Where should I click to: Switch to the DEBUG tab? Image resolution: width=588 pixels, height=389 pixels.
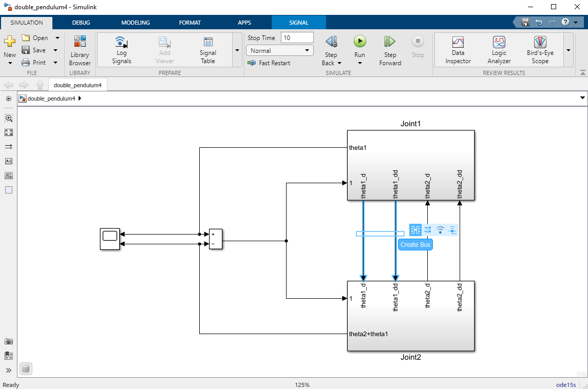81,23
